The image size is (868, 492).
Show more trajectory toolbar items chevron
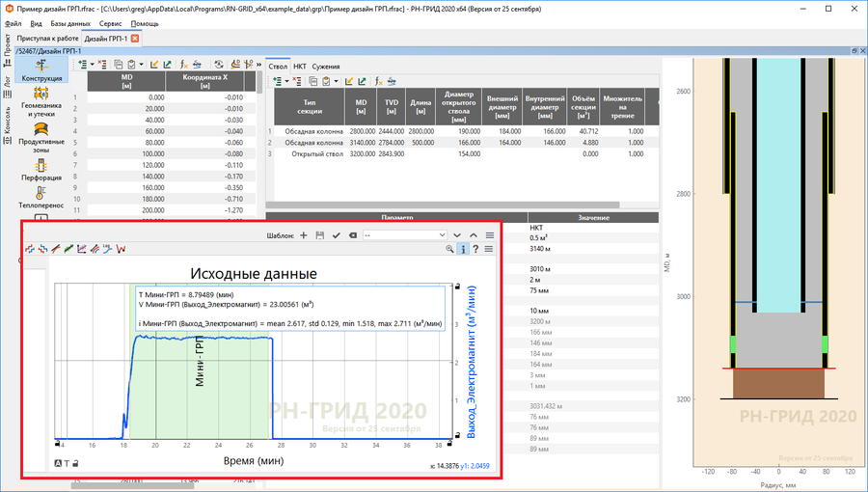pos(258,65)
